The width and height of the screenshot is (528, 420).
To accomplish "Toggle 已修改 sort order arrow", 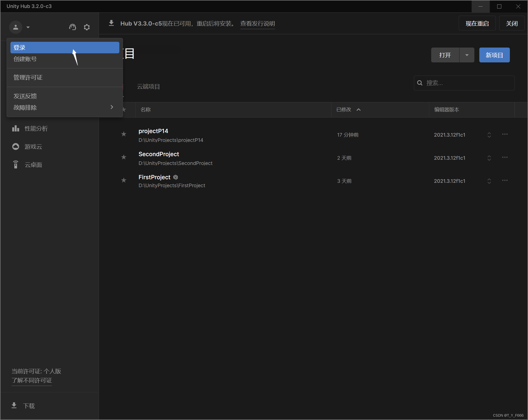I will tap(359, 110).
